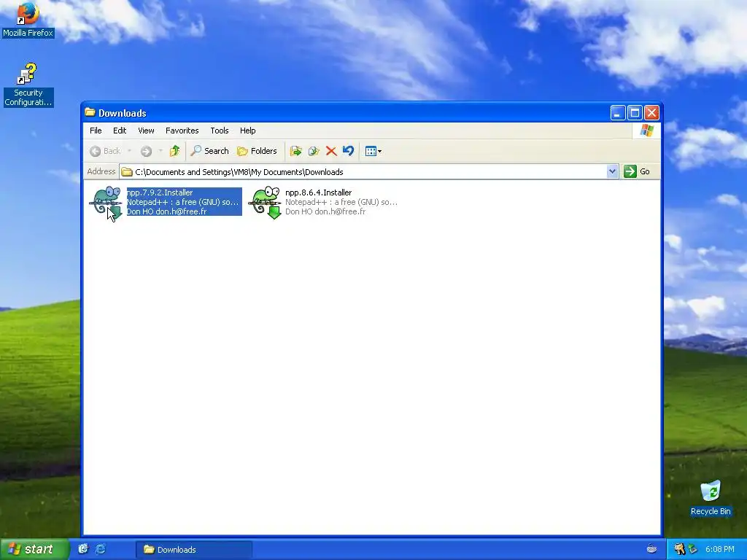
Task: Open the Recycle Bin on desktop
Action: [711, 498]
